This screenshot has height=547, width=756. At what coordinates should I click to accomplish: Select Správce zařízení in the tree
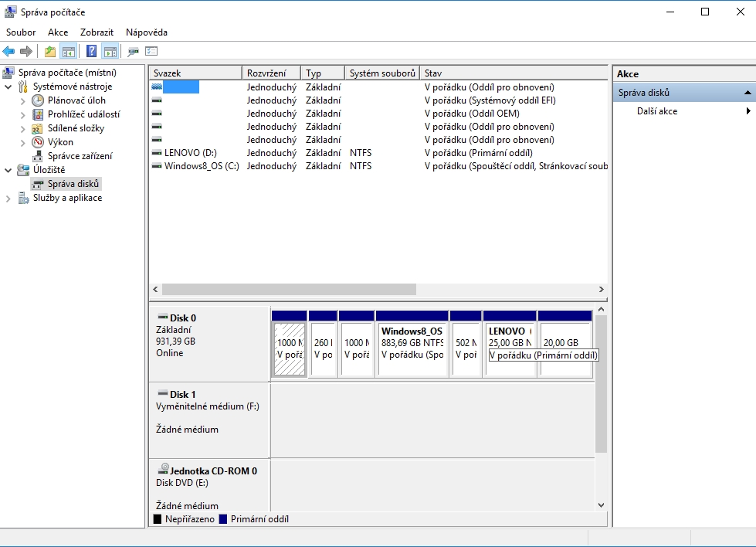(80, 156)
